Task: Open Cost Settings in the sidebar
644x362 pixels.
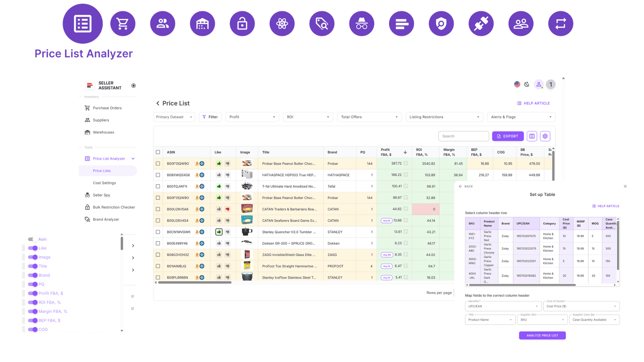Action: [x=104, y=183]
